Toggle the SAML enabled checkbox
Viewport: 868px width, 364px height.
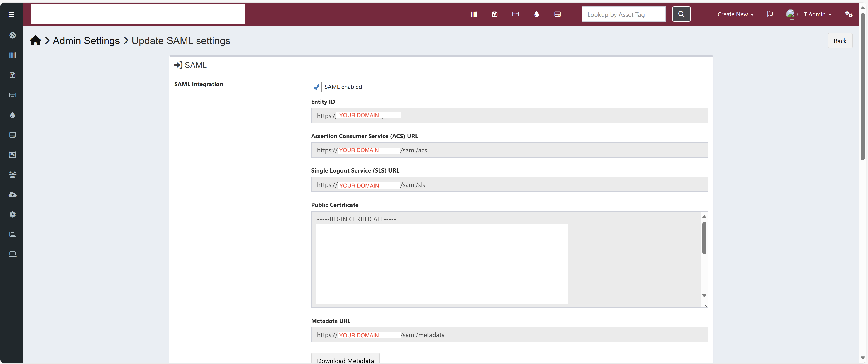coord(316,87)
